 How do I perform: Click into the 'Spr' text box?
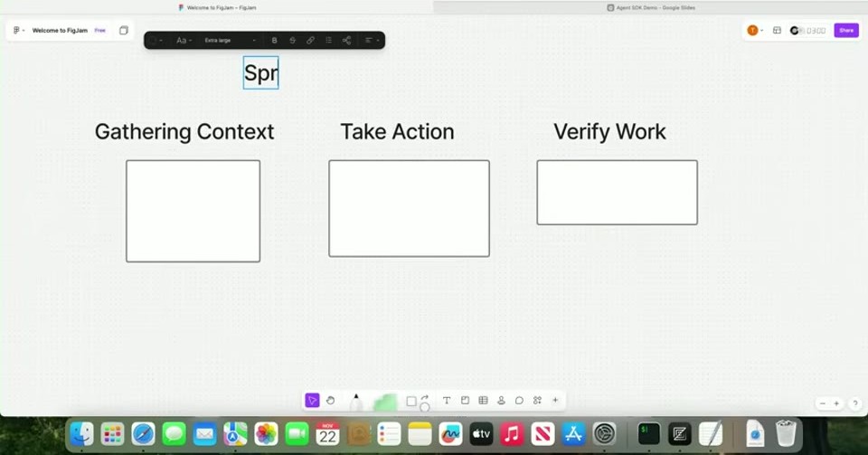(x=260, y=72)
